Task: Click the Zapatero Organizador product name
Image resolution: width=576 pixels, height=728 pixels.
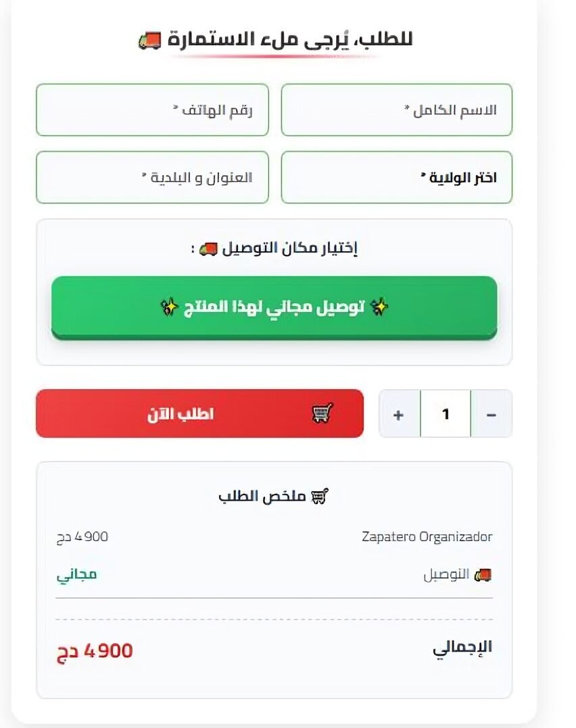Action: pyautogui.click(x=427, y=537)
